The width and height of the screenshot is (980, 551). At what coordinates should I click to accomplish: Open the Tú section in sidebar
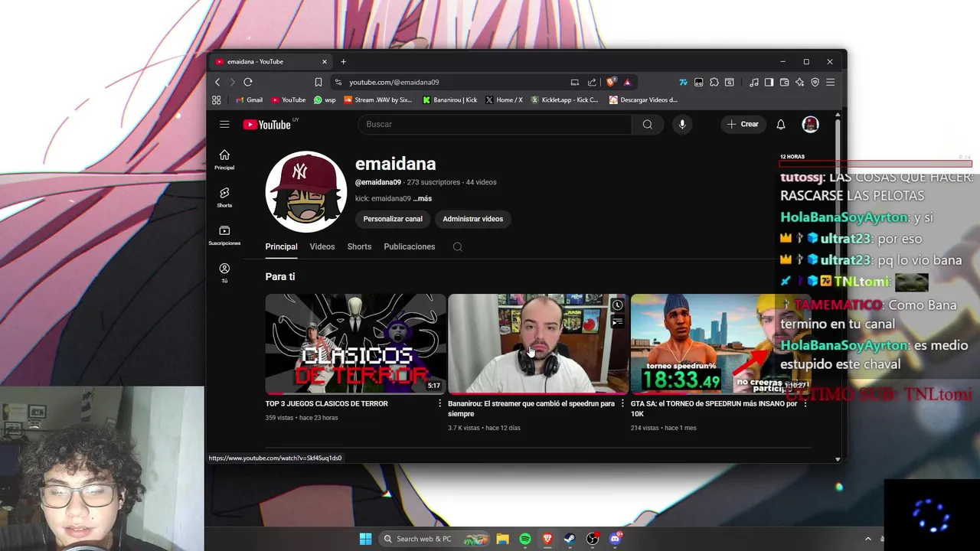[x=224, y=273]
